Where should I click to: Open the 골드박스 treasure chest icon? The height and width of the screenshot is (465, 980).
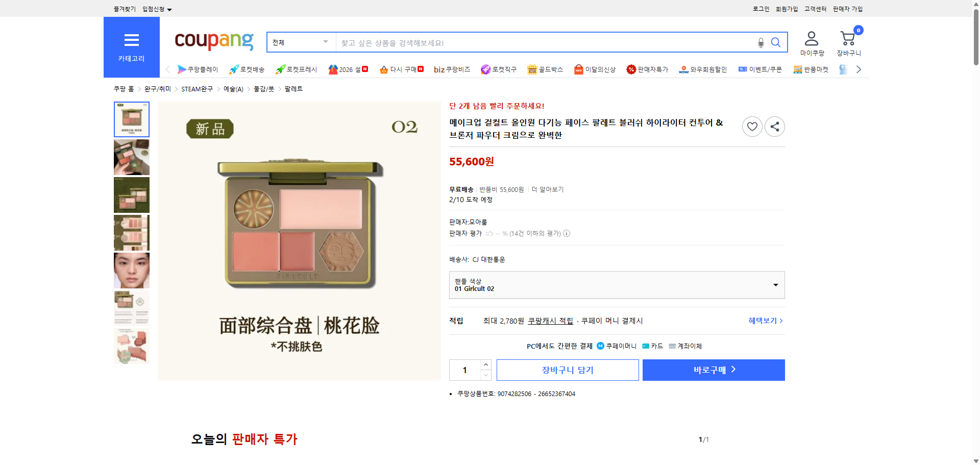pyautogui.click(x=531, y=69)
